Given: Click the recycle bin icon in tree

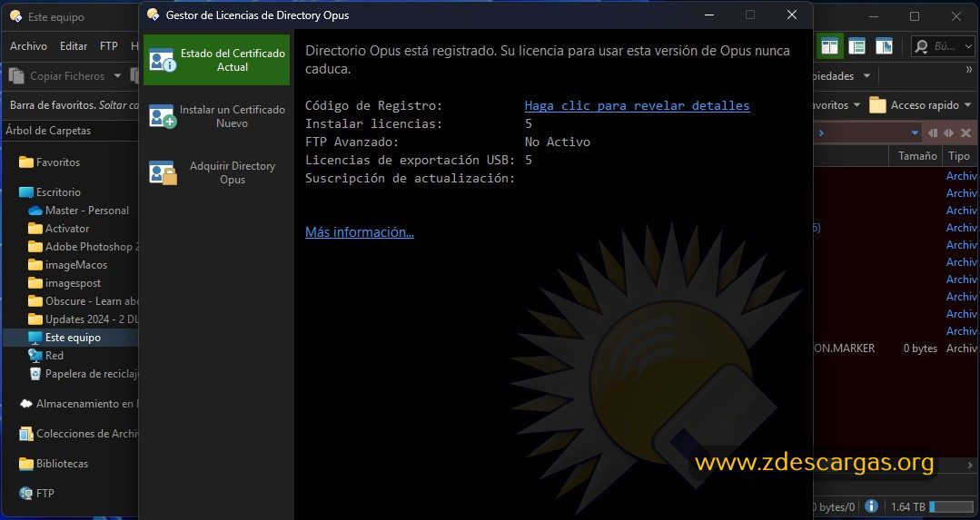Looking at the screenshot, I should (35, 374).
